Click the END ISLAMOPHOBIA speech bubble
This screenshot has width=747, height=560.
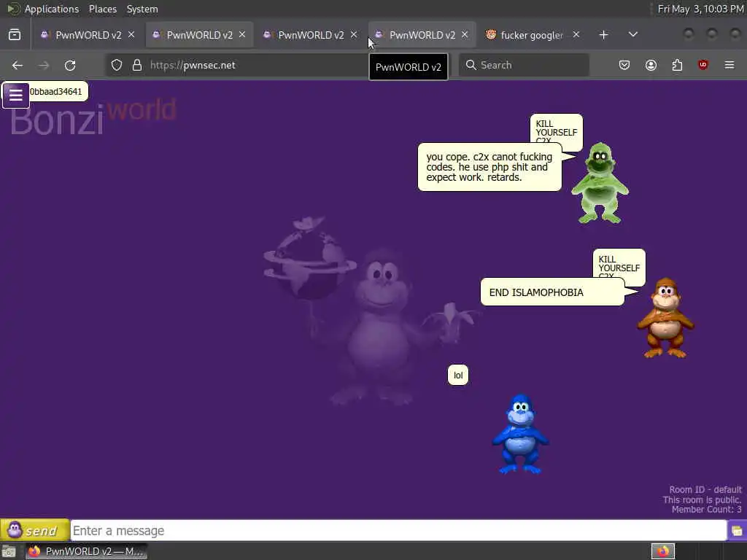point(553,292)
